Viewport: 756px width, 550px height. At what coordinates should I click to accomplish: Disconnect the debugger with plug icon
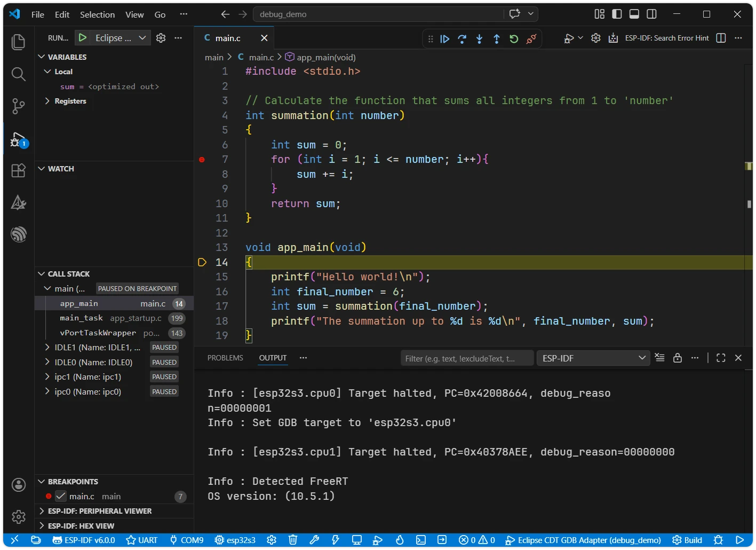click(531, 38)
